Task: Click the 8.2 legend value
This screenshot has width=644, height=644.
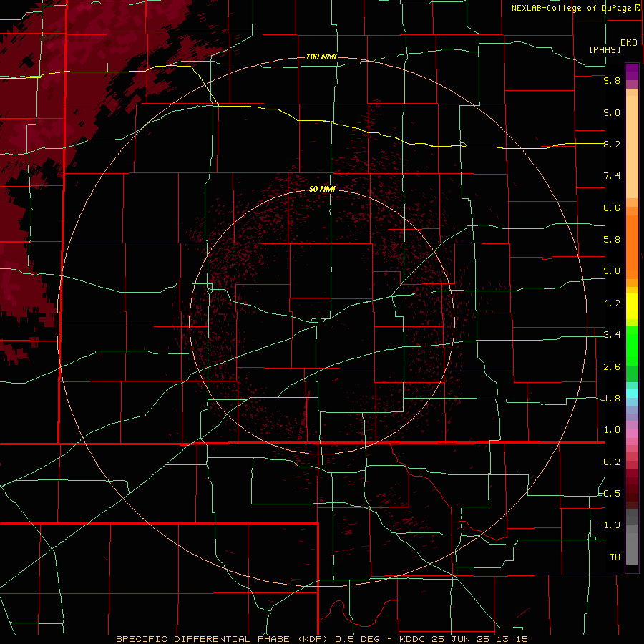Action: point(612,144)
